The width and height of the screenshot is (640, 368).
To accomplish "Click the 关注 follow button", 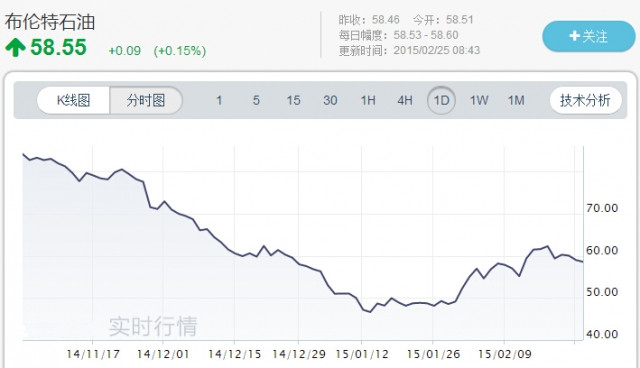I will (589, 36).
